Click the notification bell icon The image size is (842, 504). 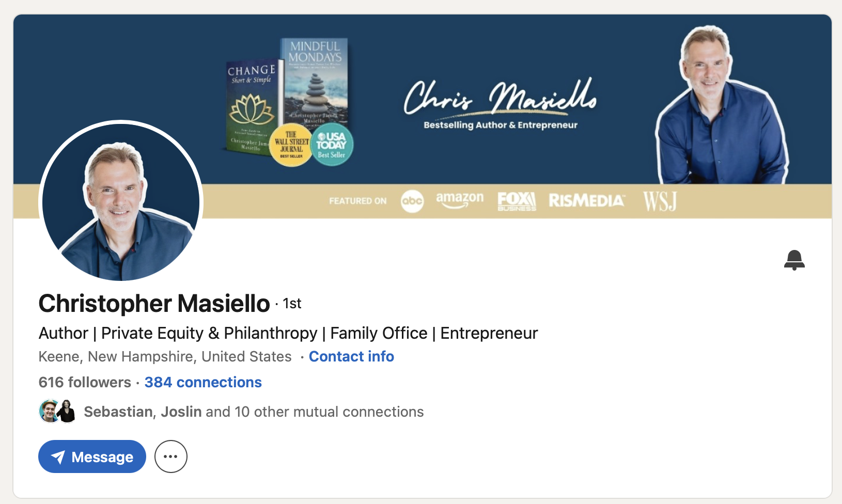point(794,260)
